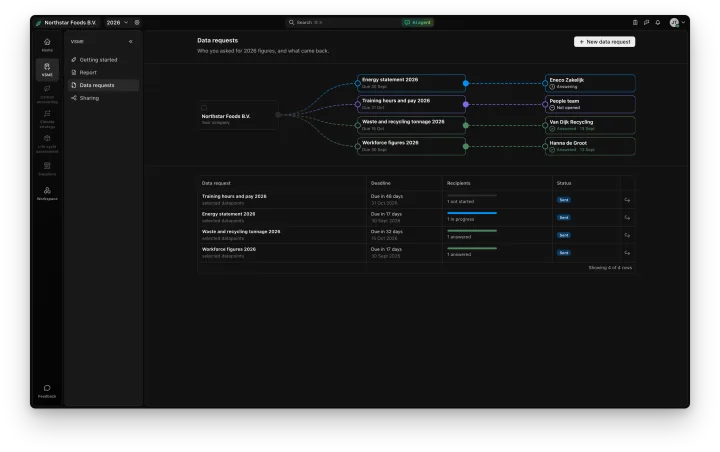Viewport: 720px width, 452px height.
Task: Open settings gear next to the year selector
Action: (x=137, y=22)
